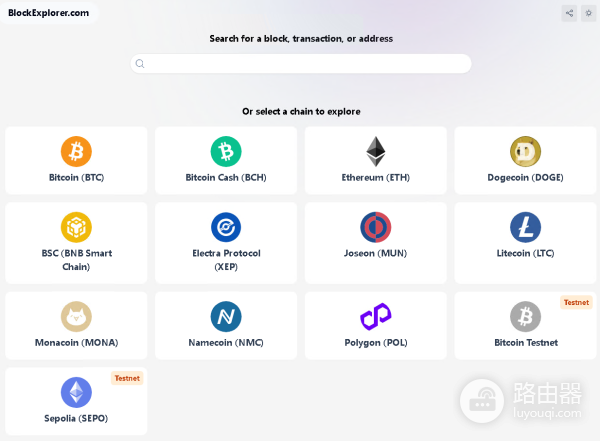This screenshot has width=600, height=441.
Task: Open the Bitcoin Cash green logo icon
Action: pos(226,151)
